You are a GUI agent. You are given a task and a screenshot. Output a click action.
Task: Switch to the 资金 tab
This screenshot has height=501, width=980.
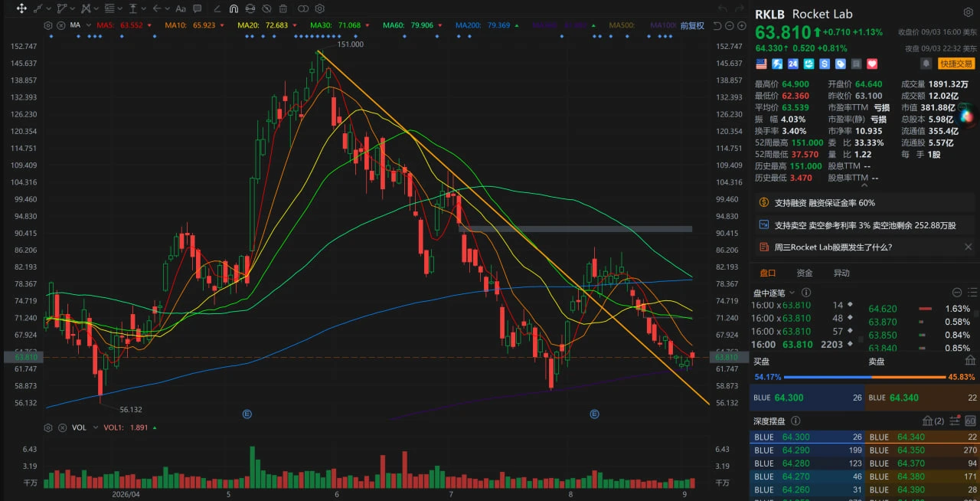pyautogui.click(x=804, y=273)
